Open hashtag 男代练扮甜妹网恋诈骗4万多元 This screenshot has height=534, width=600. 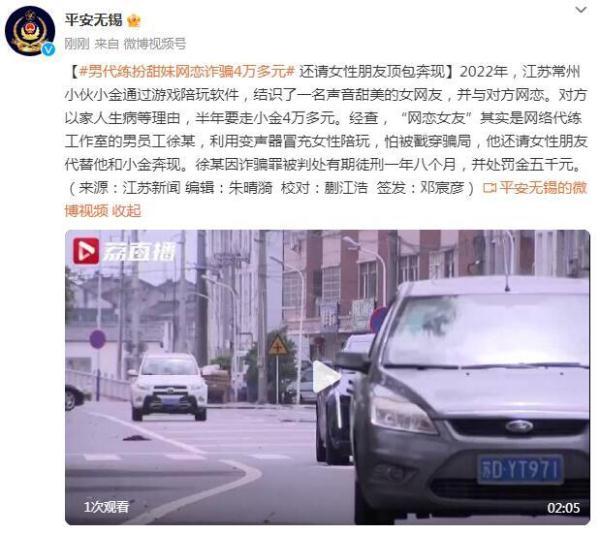point(187,72)
